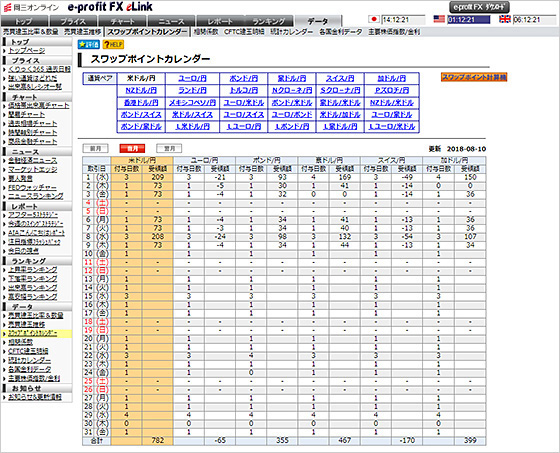Screen dimensions: 560x453
Task: Select the red 当月 current month button
Action: [132, 148]
